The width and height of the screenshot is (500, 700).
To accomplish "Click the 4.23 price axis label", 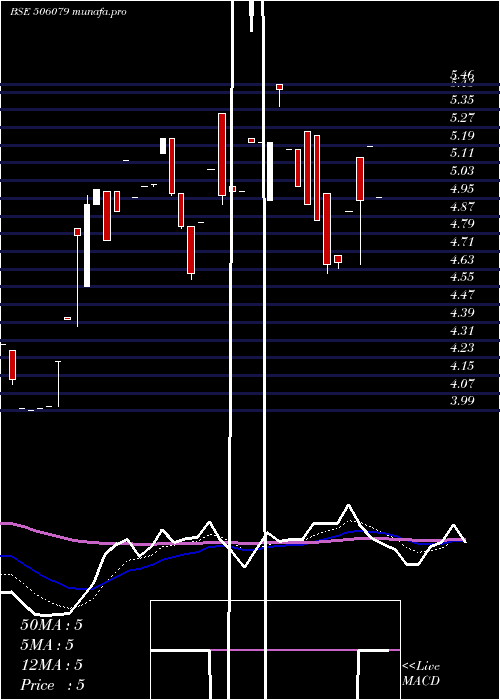I will tap(462, 348).
